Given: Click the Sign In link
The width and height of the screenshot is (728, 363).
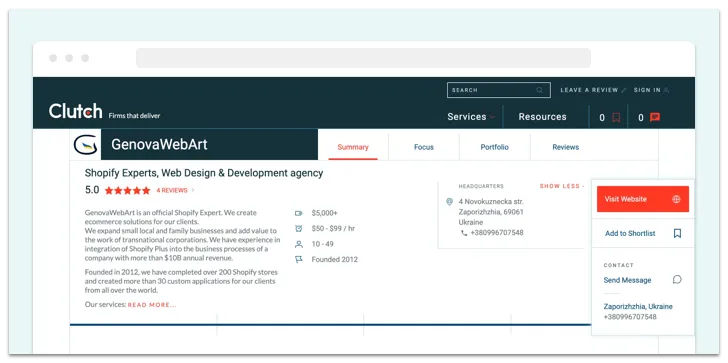Looking at the screenshot, I should pos(647,90).
